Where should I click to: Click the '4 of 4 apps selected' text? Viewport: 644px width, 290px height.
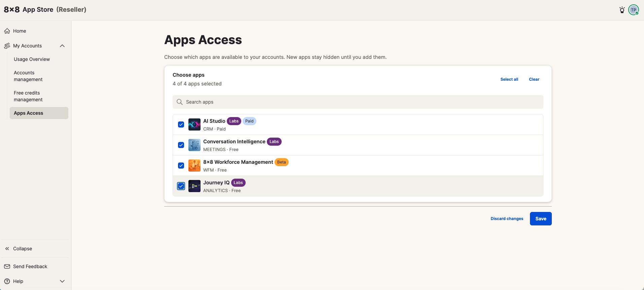[197, 84]
